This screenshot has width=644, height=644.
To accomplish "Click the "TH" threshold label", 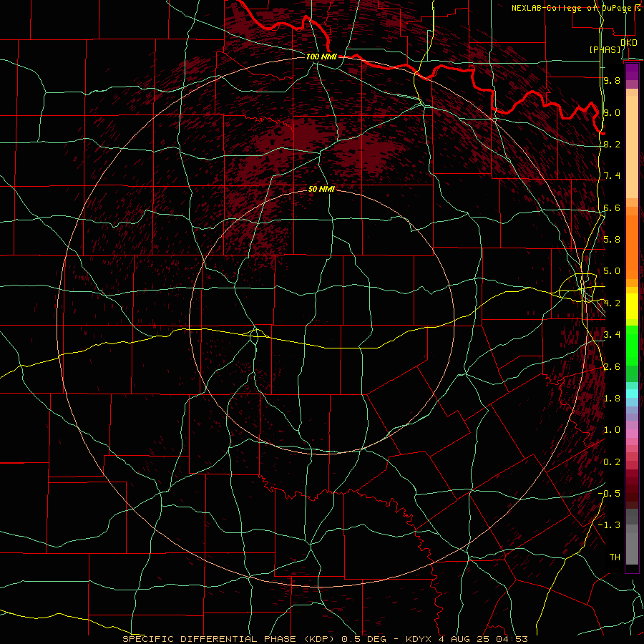I will click(x=615, y=557).
